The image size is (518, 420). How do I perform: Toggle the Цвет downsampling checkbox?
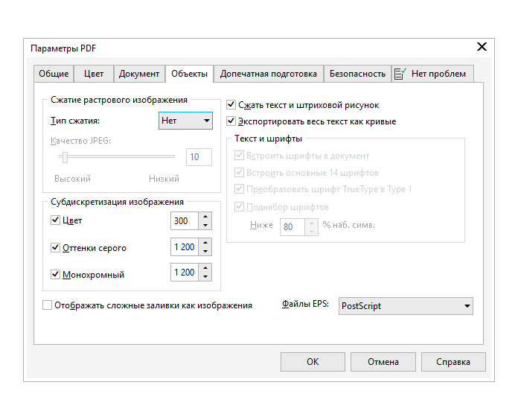[55, 220]
